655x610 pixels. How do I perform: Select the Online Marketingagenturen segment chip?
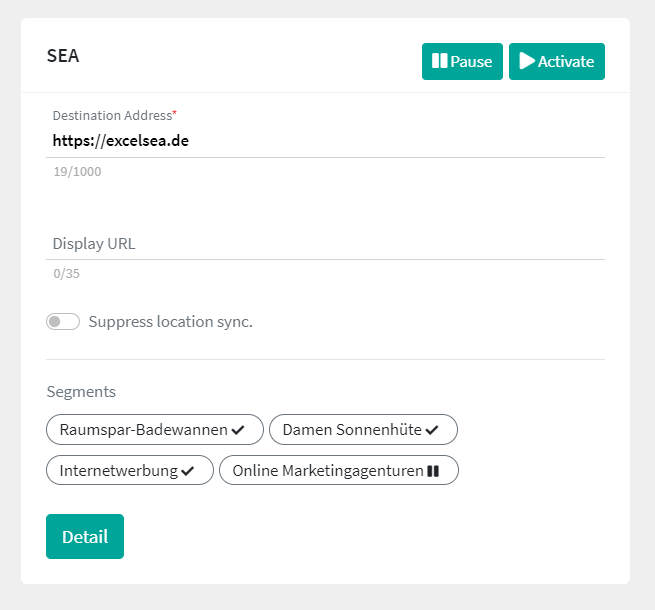click(327, 471)
